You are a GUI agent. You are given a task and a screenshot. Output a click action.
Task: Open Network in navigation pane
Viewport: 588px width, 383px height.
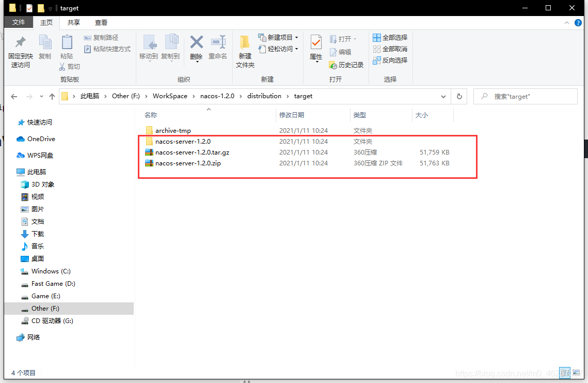[x=28, y=337]
